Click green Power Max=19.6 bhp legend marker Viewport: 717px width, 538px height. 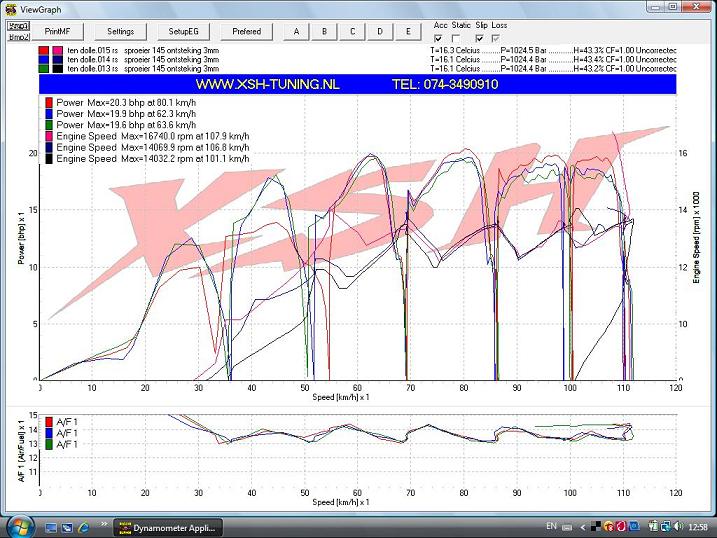point(49,125)
